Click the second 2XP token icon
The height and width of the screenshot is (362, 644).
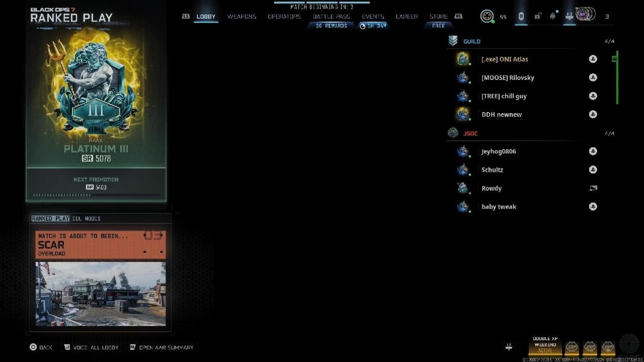pos(590,347)
